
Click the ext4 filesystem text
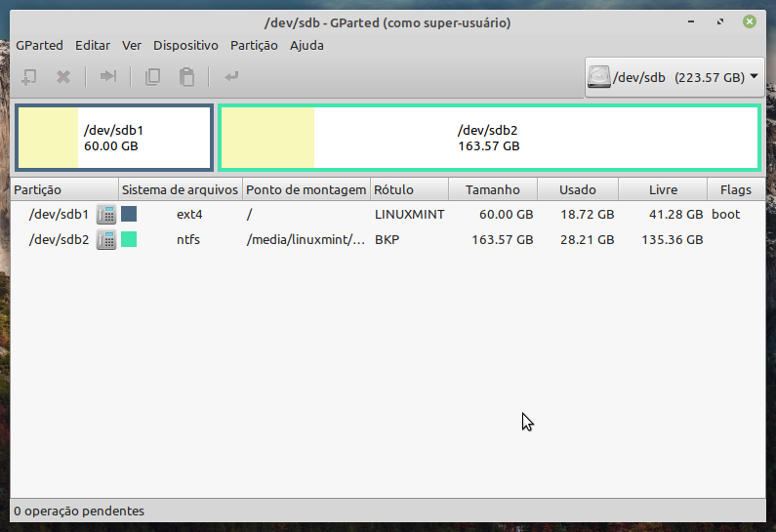click(x=189, y=215)
